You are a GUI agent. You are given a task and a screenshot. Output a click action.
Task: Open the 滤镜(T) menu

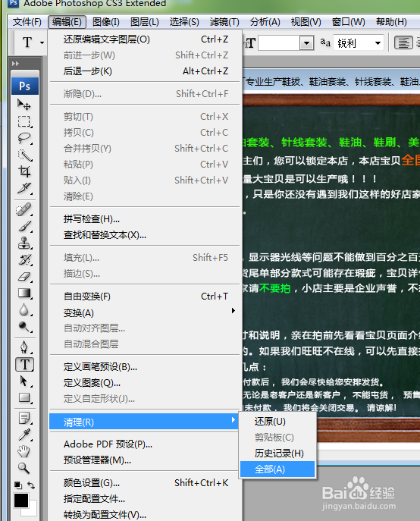(224, 22)
